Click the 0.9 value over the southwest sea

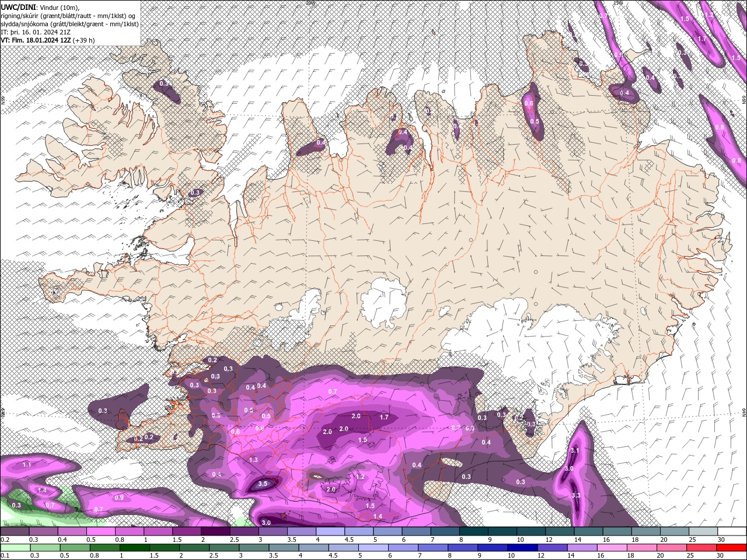119,498
